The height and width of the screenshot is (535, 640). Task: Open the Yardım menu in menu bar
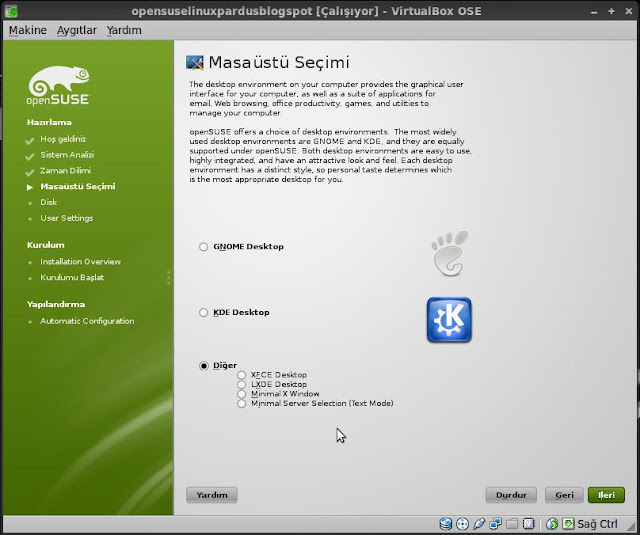[x=124, y=30]
